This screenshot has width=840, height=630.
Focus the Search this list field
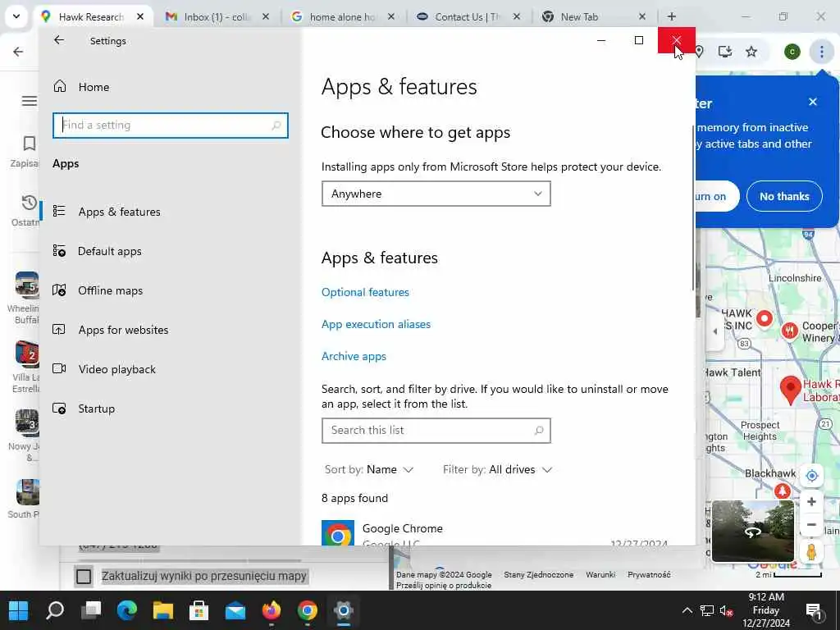point(436,431)
